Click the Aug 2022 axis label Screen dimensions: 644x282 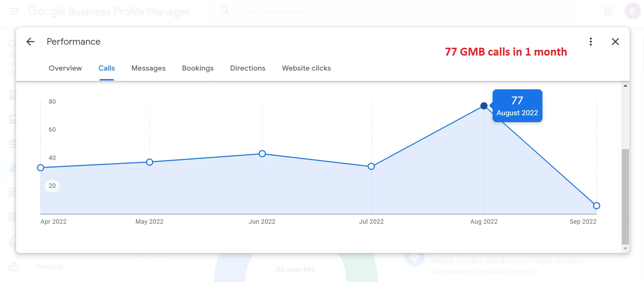point(484,222)
